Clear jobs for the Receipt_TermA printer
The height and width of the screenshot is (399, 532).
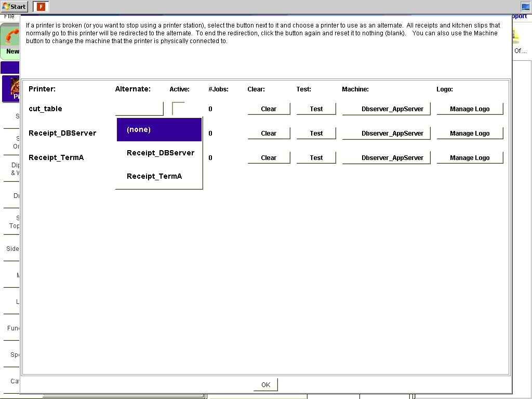pos(269,157)
